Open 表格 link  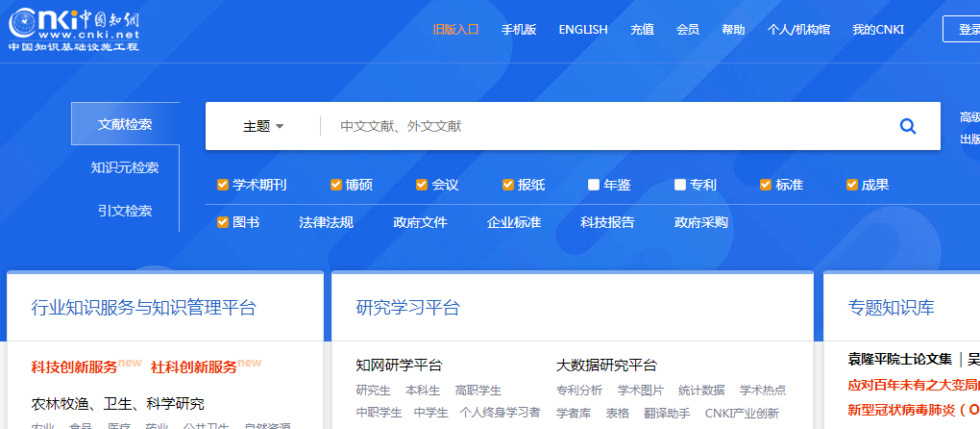[618, 414]
